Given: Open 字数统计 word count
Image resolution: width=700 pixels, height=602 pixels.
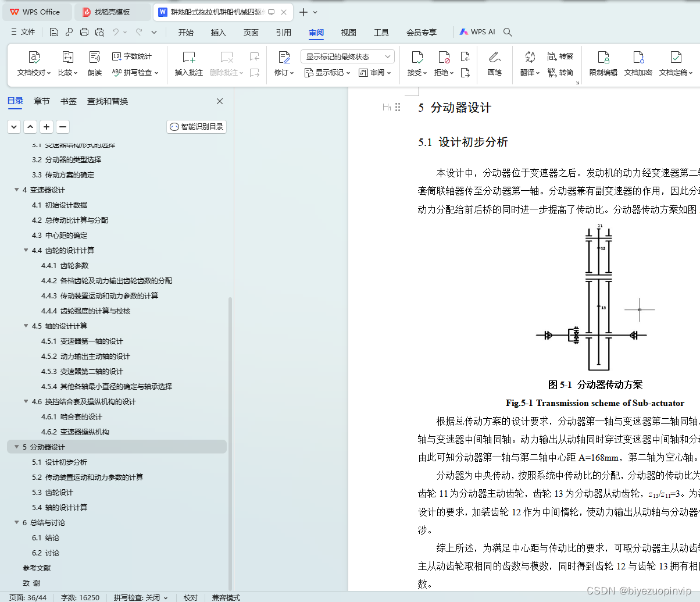Looking at the screenshot, I should click(132, 56).
